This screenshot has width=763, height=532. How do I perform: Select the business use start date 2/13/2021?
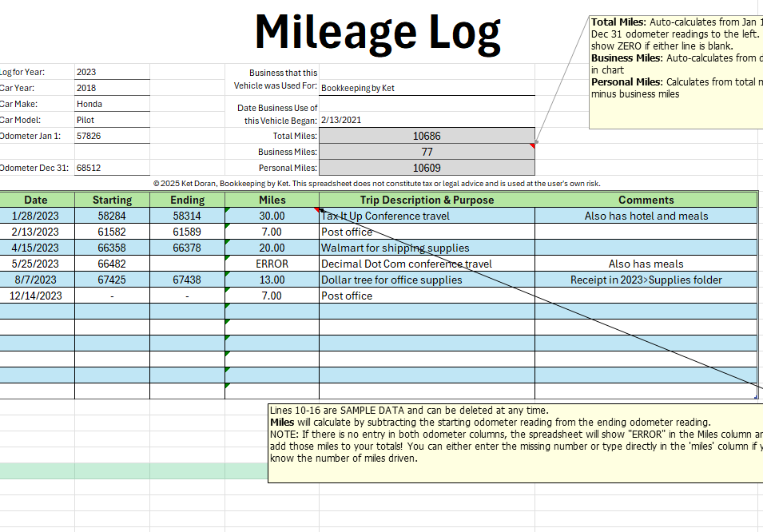tap(427, 120)
